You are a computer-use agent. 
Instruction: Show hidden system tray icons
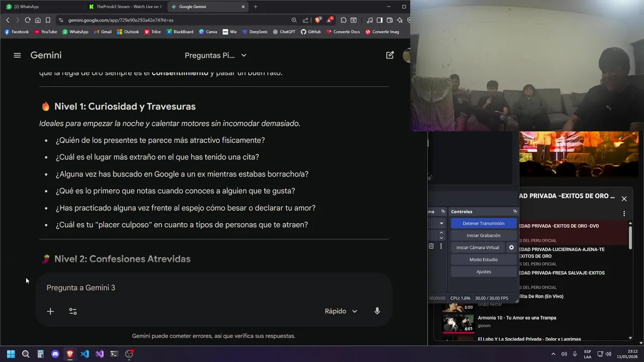coord(553,354)
